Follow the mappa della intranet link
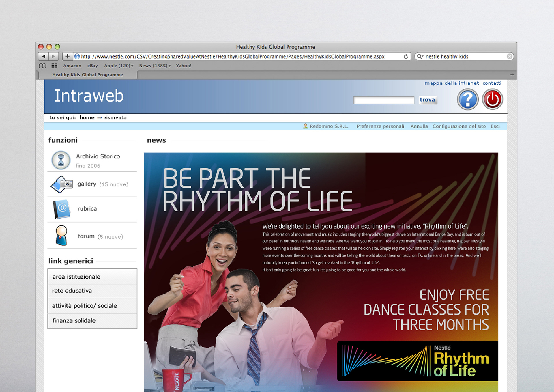The width and height of the screenshot is (554, 392). tap(451, 83)
